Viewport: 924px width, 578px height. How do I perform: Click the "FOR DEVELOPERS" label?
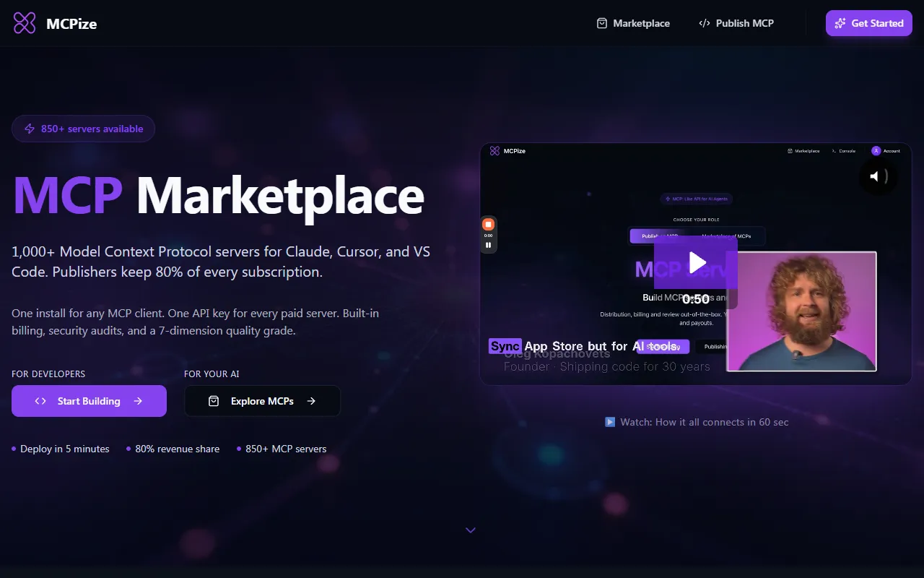(x=48, y=374)
